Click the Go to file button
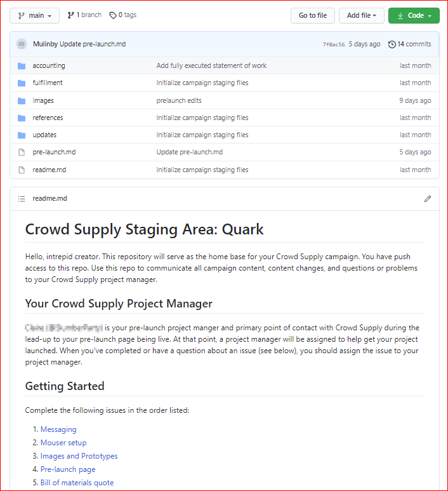Image resolution: width=448 pixels, height=491 pixels. coord(313,15)
